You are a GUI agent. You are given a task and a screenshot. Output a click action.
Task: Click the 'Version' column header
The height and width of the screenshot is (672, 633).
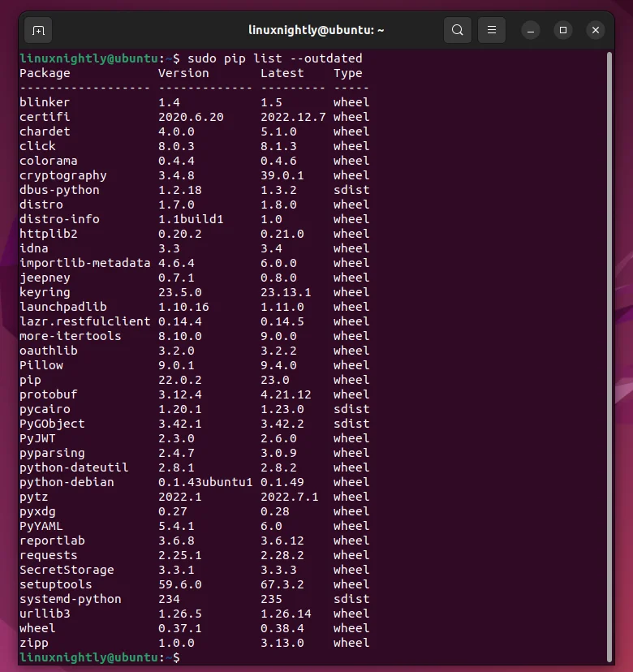pos(183,73)
